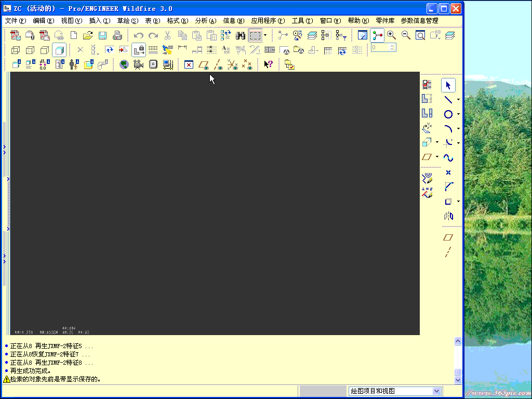Click the Save icon in the top toolbar
Screen dimensions: 532x399
point(102,35)
